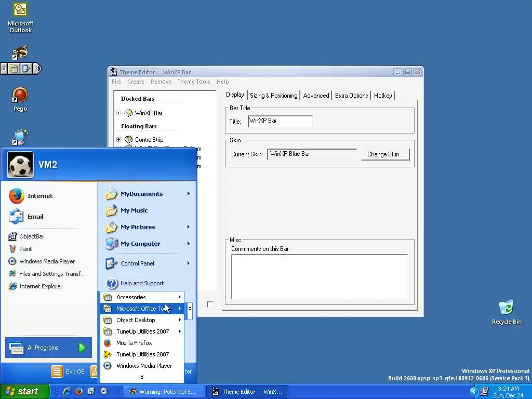Launch TuneUp Utilities 2007 application item
Image resolution: width=532 pixels, height=399 pixels.
142,354
